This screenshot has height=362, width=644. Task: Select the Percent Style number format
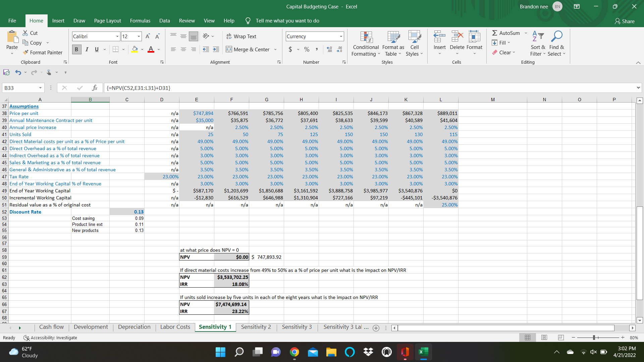(x=306, y=49)
